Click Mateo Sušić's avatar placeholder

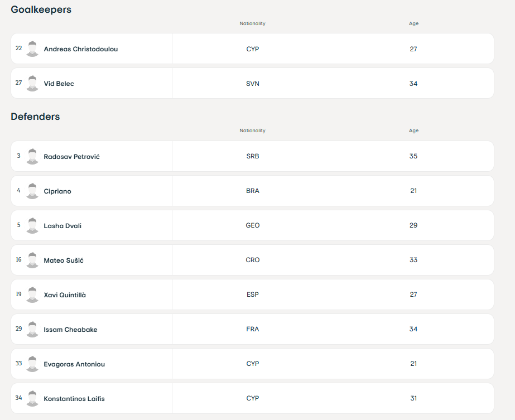(x=32, y=260)
